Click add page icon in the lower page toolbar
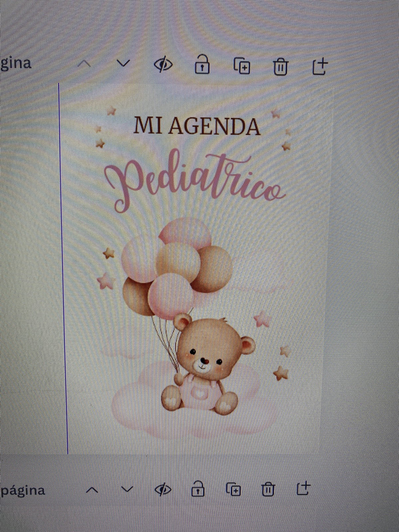This screenshot has width=399, height=532. click(x=303, y=488)
